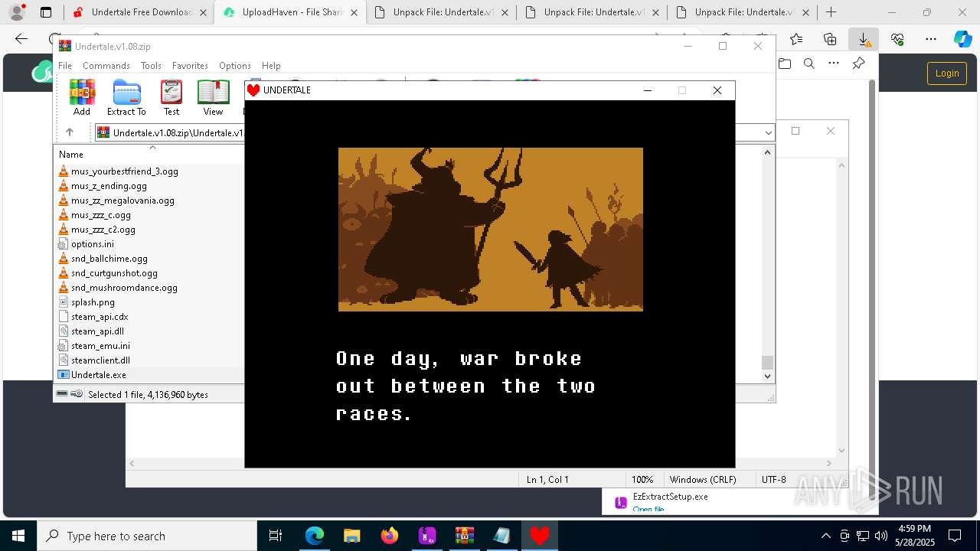Expand the WinRAR address path dropdown
Screen dimensions: 980x551
pos(768,133)
